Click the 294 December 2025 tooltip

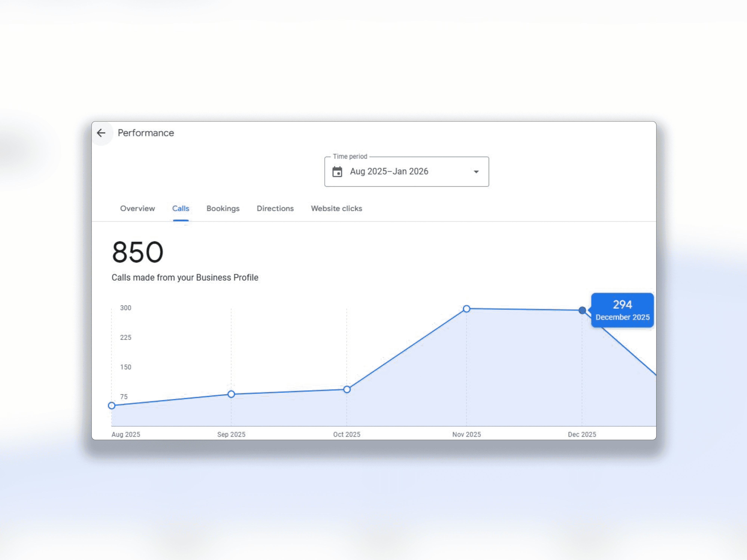coord(622,310)
